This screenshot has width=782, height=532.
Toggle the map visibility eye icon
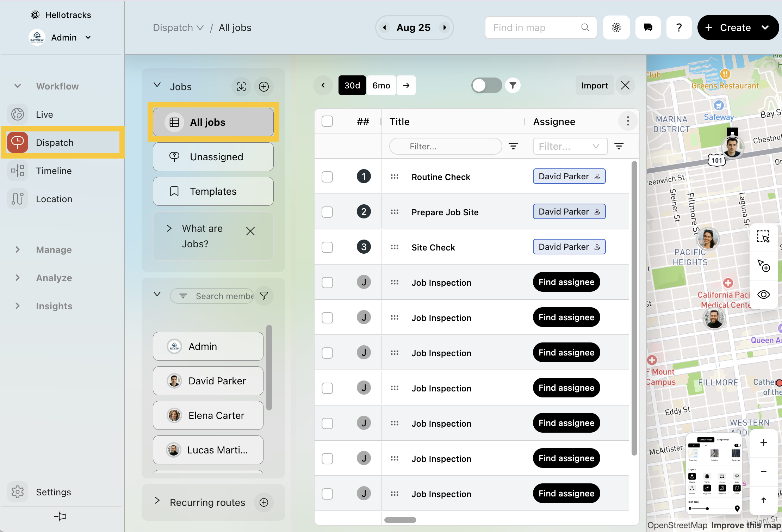point(763,295)
